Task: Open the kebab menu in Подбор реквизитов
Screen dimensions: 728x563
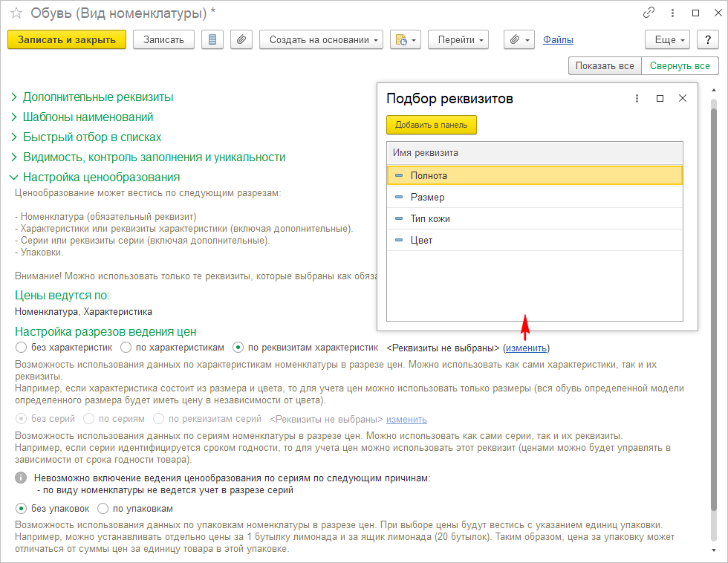Action: [x=637, y=98]
